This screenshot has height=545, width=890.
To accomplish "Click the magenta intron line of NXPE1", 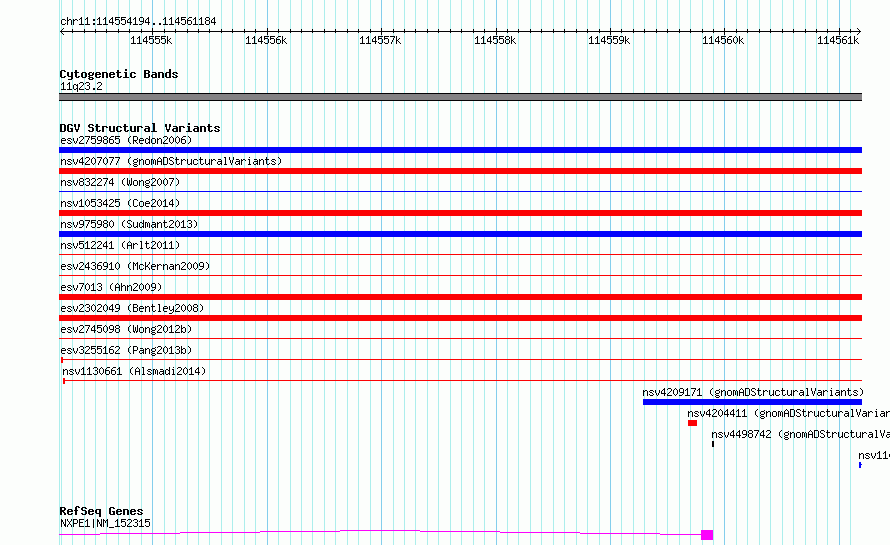I will [380, 532].
